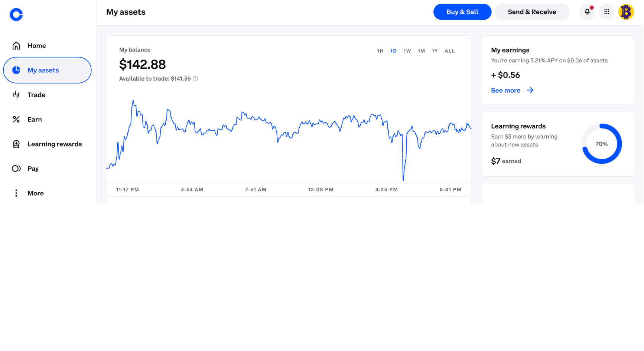Click the My earnings card heading
The height and width of the screenshot is (351, 644).
(510, 50)
